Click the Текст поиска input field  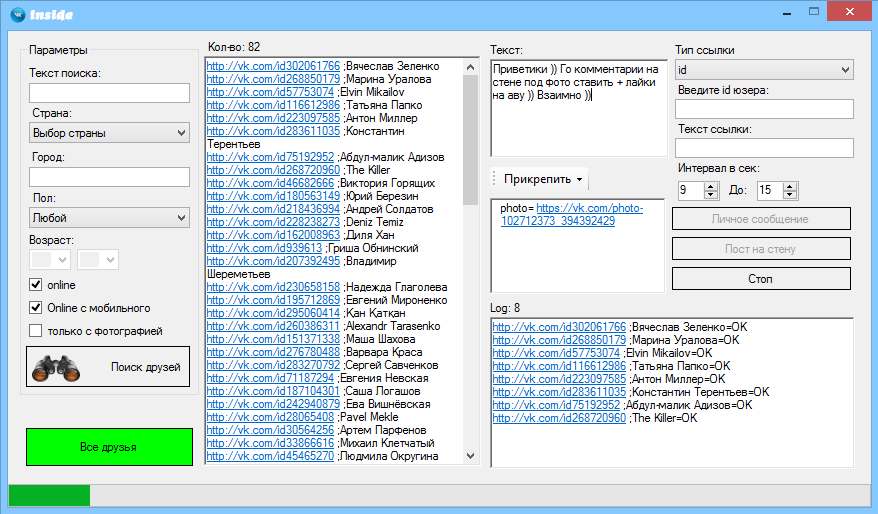click(109, 93)
